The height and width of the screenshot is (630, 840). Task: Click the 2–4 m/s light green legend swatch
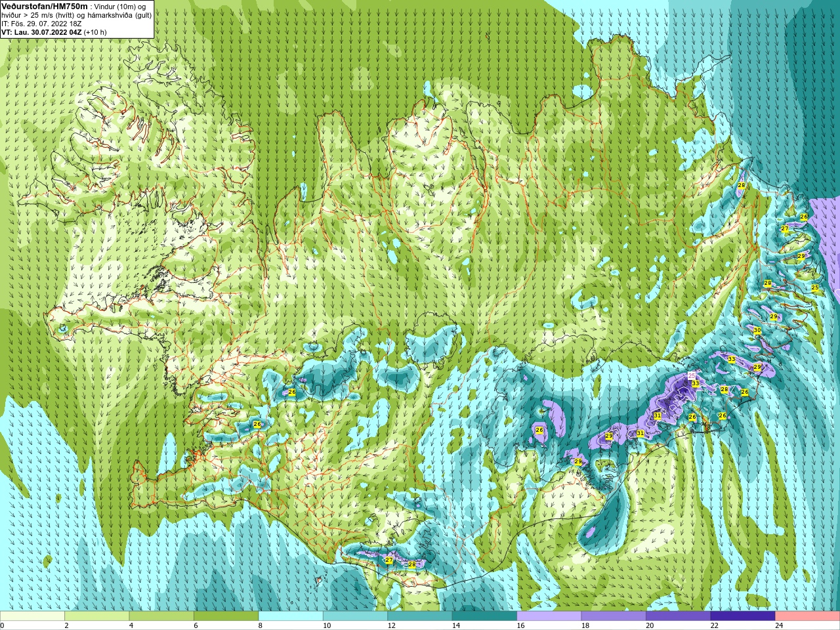(96, 616)
